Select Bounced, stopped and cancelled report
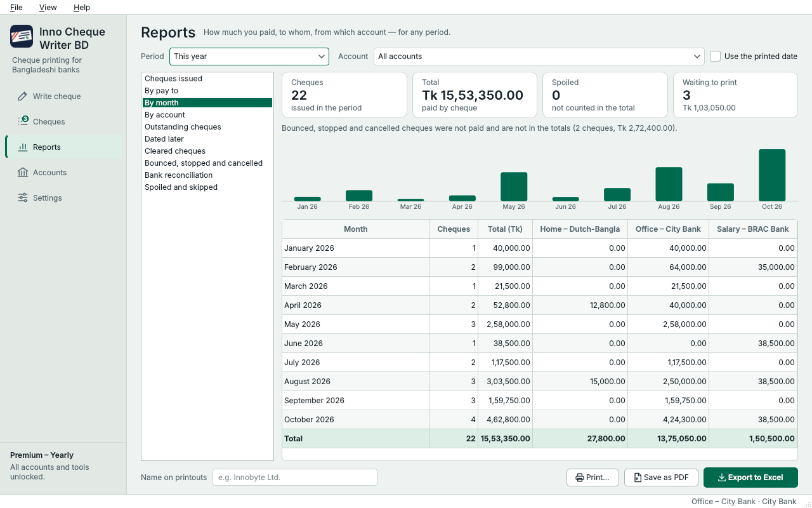 tap(207, 163)
